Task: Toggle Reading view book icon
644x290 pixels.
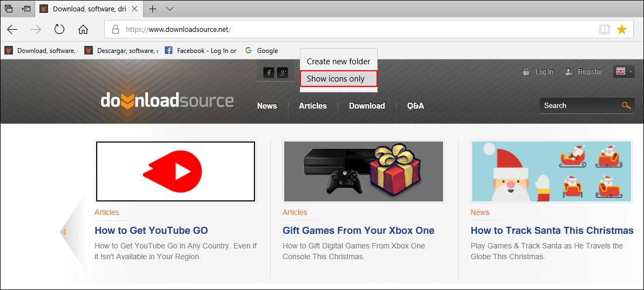Action: pos(604,29)
